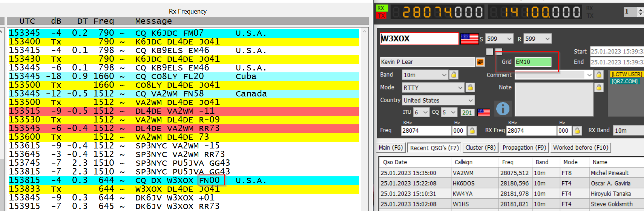Click the stepper arrows beside value 1

[640, 12]
